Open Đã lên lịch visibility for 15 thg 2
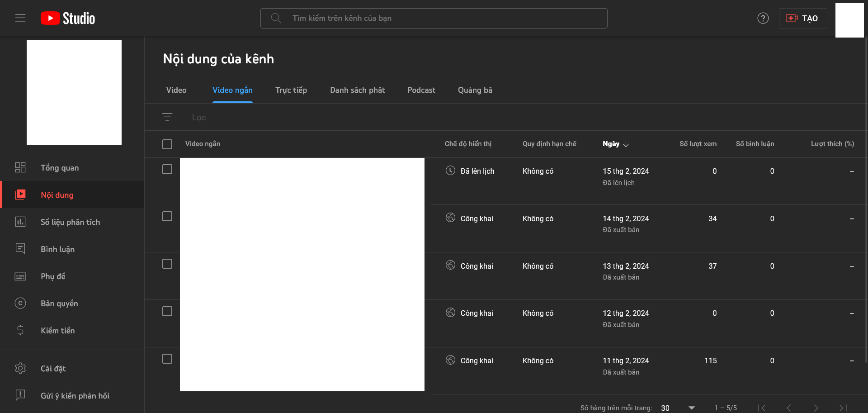Viewport: 868px width, 413px height. (x=477, y=171)
